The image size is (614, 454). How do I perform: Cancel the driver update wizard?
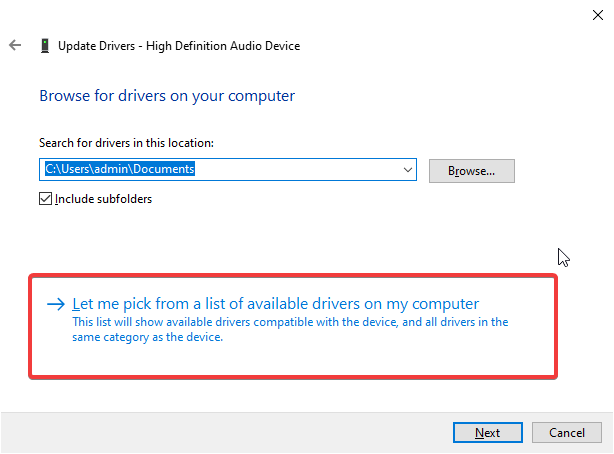(x=566, y=432)
